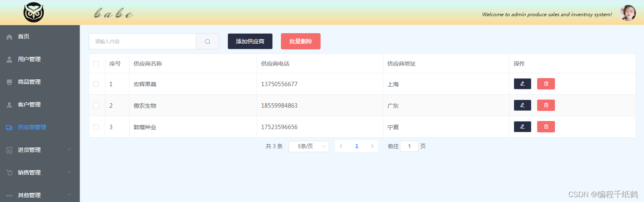644x202 pixels.
Task: Expand the 其他管理 submenu chevron
Action: 69,195
